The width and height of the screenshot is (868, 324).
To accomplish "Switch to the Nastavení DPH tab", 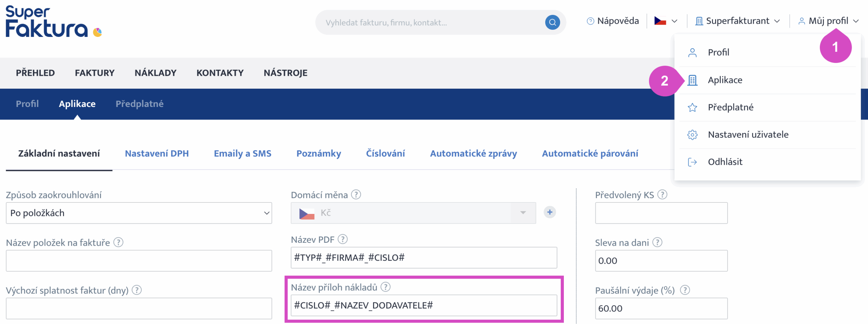I will [157, 153].
